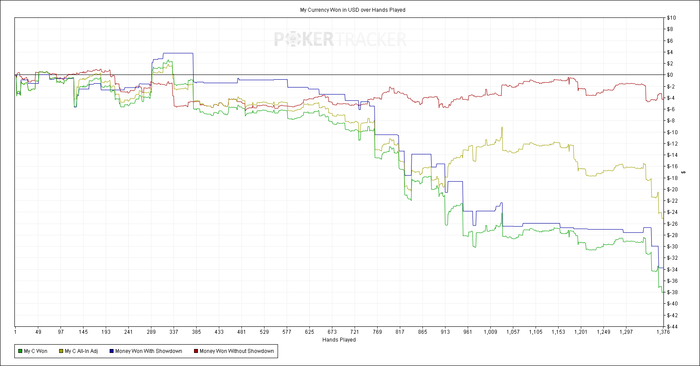Click the $-44 y-axis label
This screenshot has height=366, width=700.
pos(672,327)
